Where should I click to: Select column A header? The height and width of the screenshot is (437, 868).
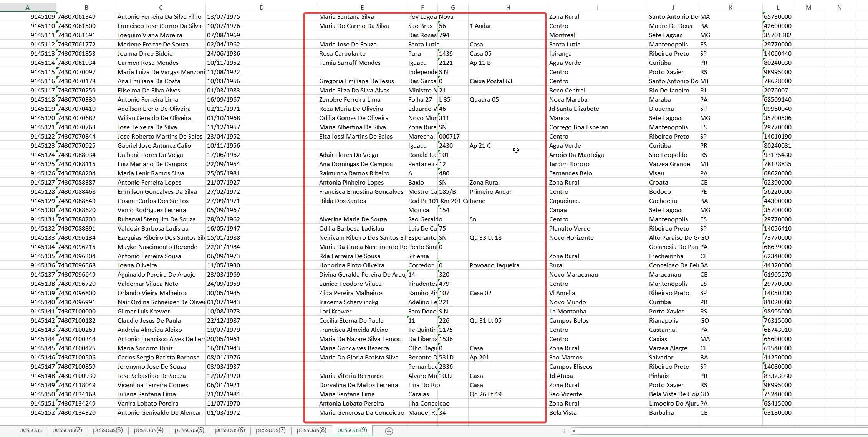click(28, 7)
